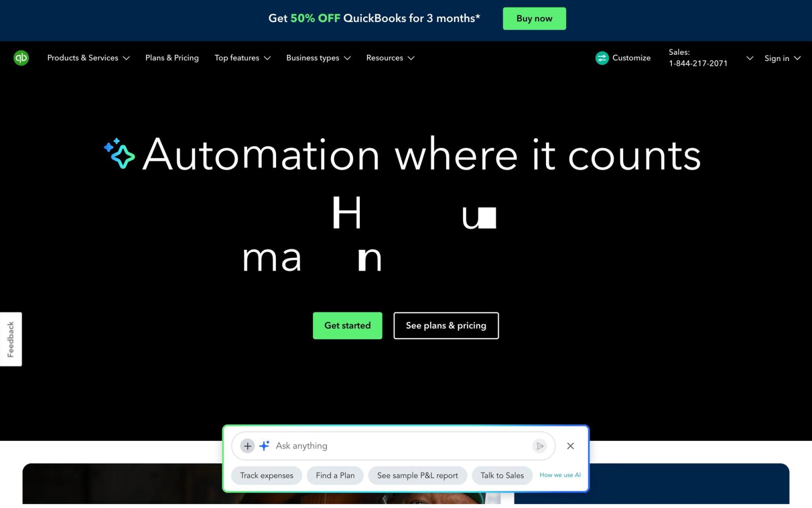Image resolution: width=812 pixels, height=508 pixels.
Task: Click the Customize label in navigation
Action: (x=631, y=58)
